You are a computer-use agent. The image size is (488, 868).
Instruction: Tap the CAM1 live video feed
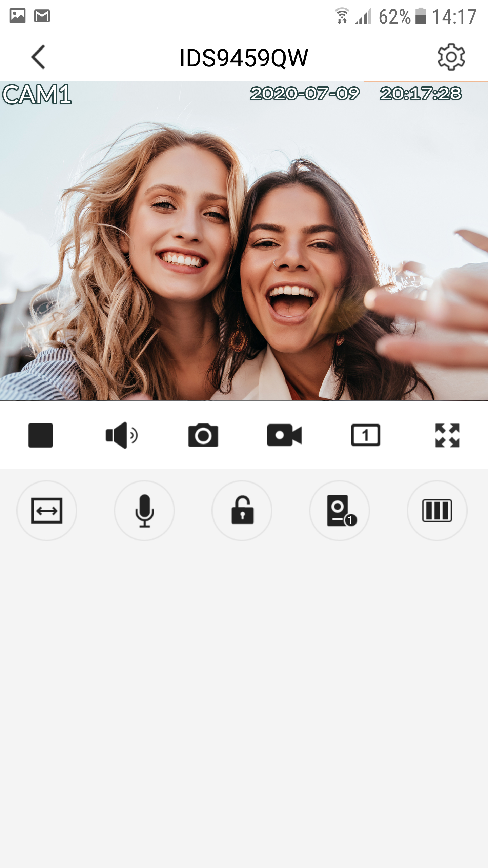click(x=244, y=241)
